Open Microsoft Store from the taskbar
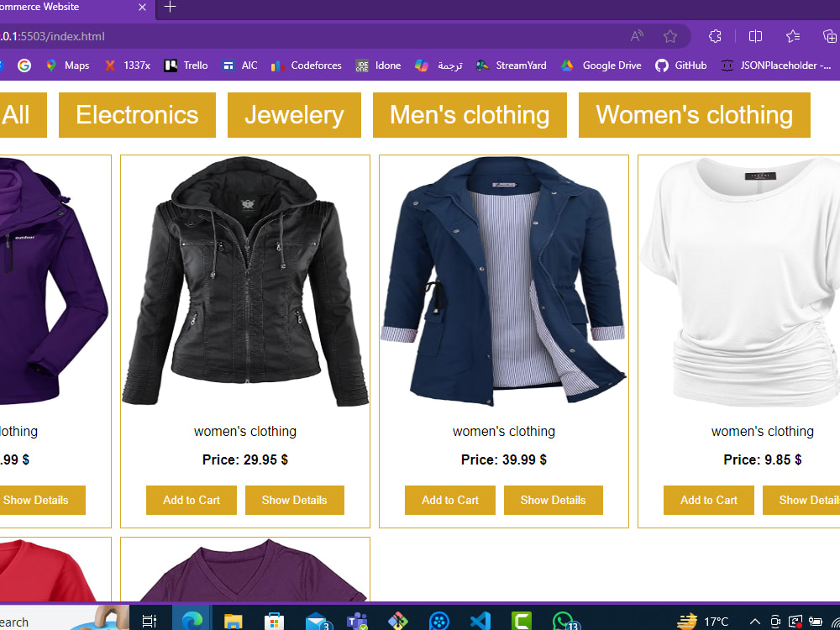The width and height of the screenshot is (840, 630). pyautogui.click(x=273, y=622)
